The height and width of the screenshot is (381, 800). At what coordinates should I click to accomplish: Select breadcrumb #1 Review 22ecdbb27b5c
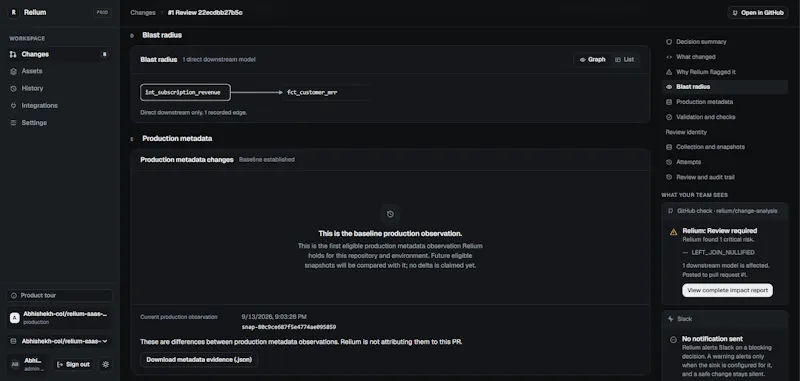coord(205,13)
